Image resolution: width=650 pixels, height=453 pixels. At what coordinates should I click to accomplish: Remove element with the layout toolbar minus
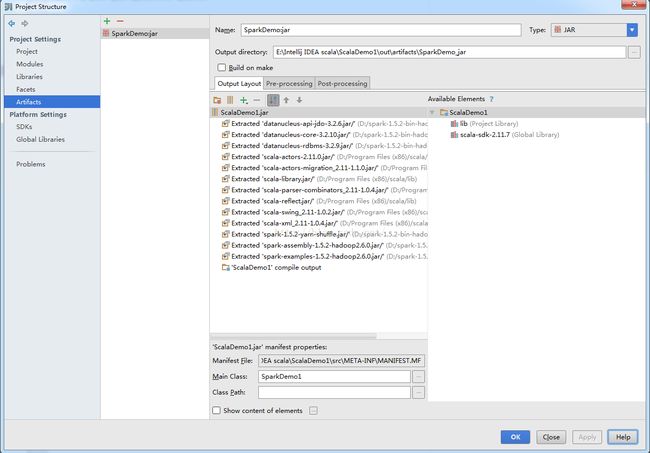tap(257, 100)
